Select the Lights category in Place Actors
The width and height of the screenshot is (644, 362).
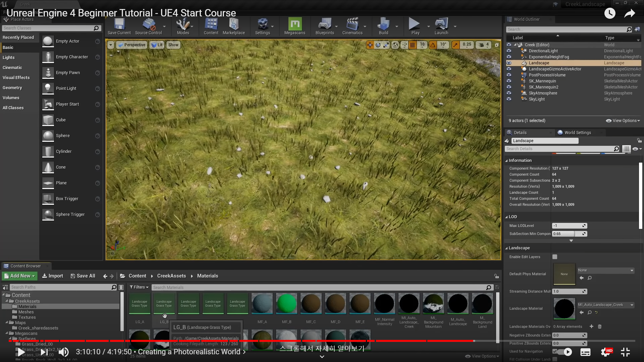9,58
